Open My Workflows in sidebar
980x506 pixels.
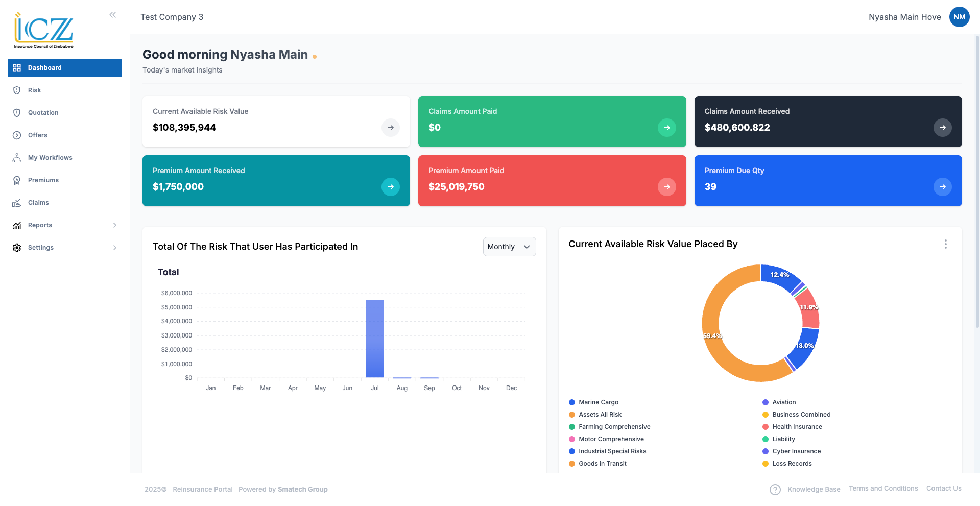[50, 158]
